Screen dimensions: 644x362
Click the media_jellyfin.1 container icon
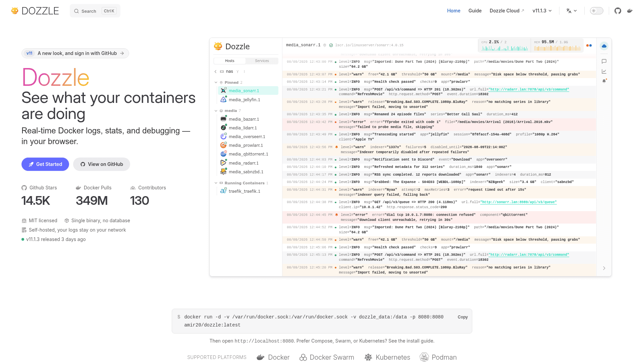(x=223, y=100)
